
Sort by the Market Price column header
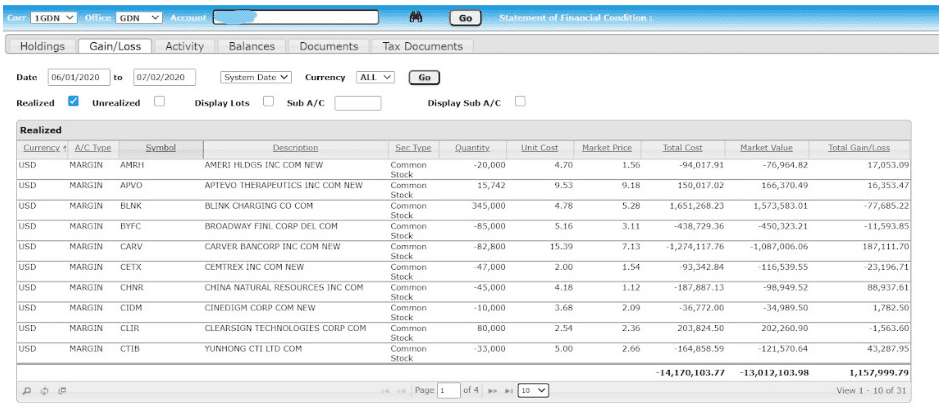(607, 148)
